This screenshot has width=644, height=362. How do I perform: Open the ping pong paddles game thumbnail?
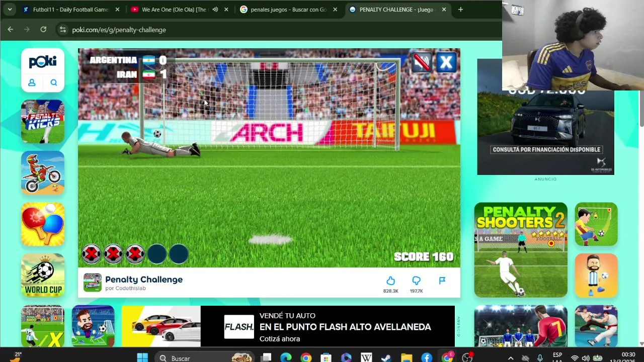click(43, 224)
